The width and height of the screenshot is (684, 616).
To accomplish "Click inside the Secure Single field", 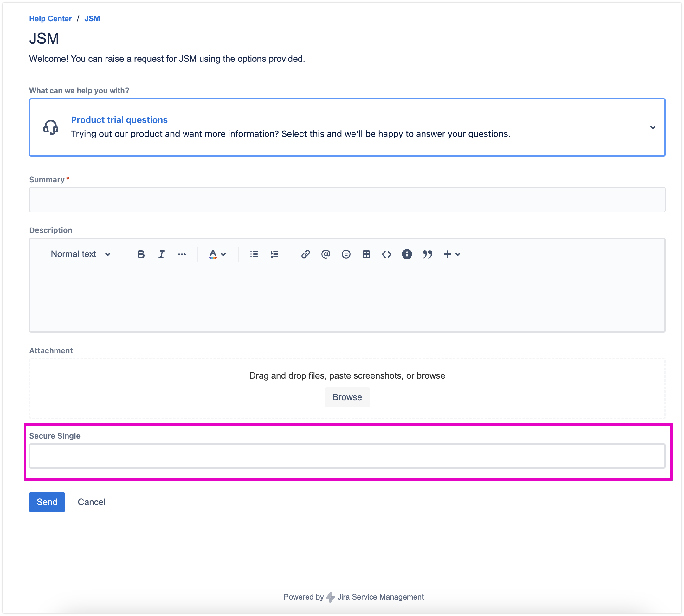I will (x=347, y=456).
